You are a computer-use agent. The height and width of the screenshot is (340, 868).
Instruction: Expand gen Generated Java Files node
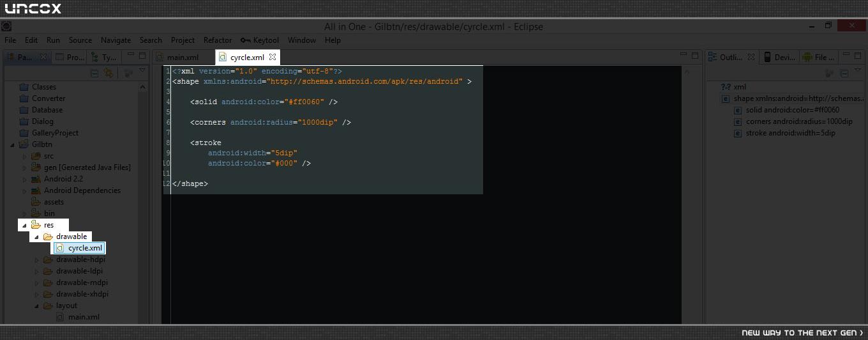24,167
